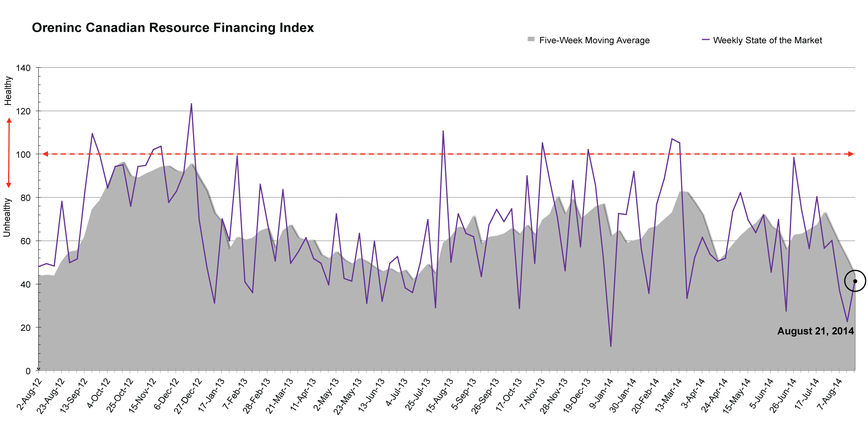This screenshot has width=868, height=441.
Task: Click the 26-Jun-14 date label
Action: pyautogui.click(x=783, y=396)
